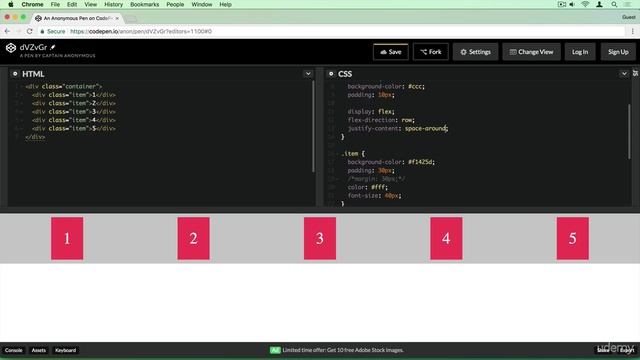Open the Apple menu
This screenshot has height=360, width=640.
click(11, 4)
